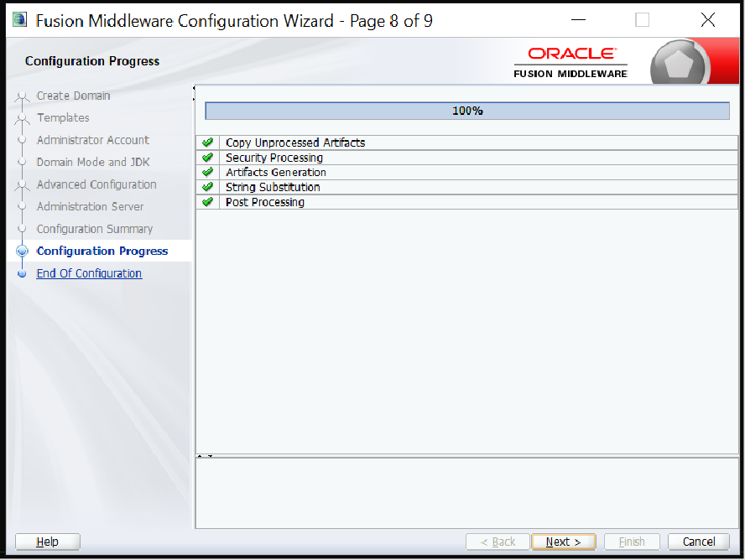Click the empty message log pane
Image resolution: width=745 pixels, height=560 pixels.
[x=466, y=493]
